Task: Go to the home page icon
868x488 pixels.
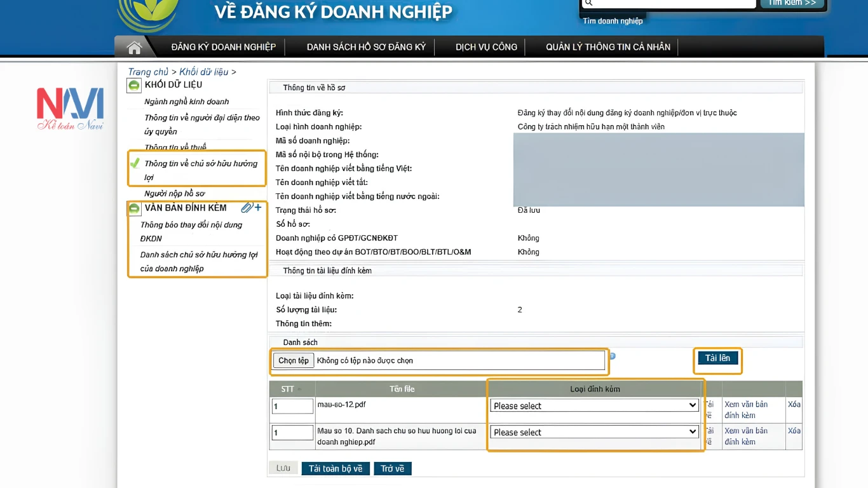Action: (x=133, y=47)
